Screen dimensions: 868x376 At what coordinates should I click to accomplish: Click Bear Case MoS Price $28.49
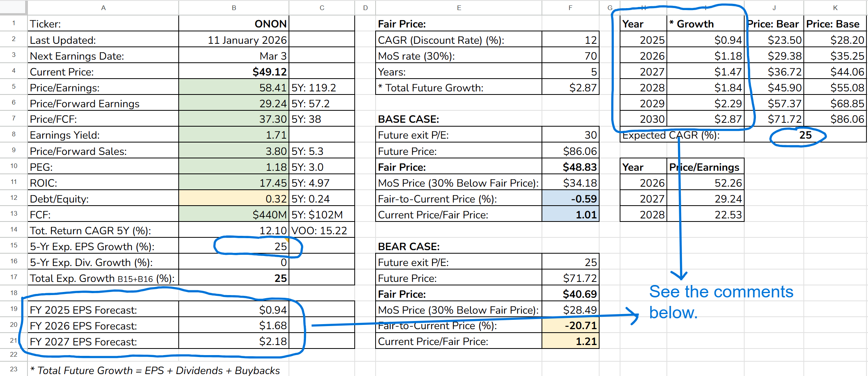[x=571, y=310]
